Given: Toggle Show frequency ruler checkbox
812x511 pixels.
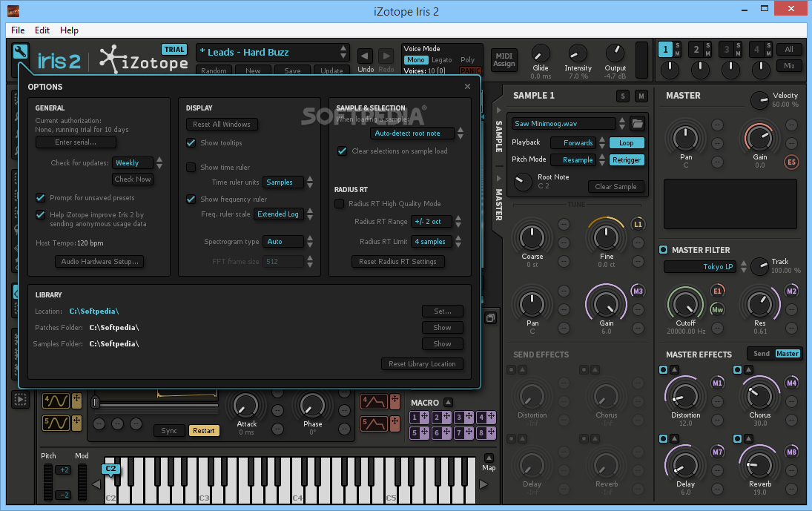Looking at the screenshot, I should (x=191, y=200).
